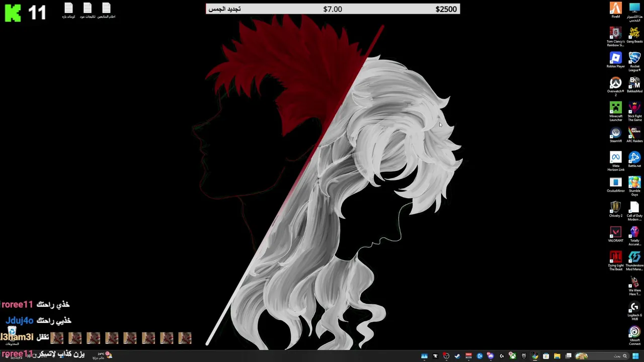Open the Overwatch 2 shortcut
Image resolution: width=644 pixels, height=362 pixels.
click(x=615, y=86)
